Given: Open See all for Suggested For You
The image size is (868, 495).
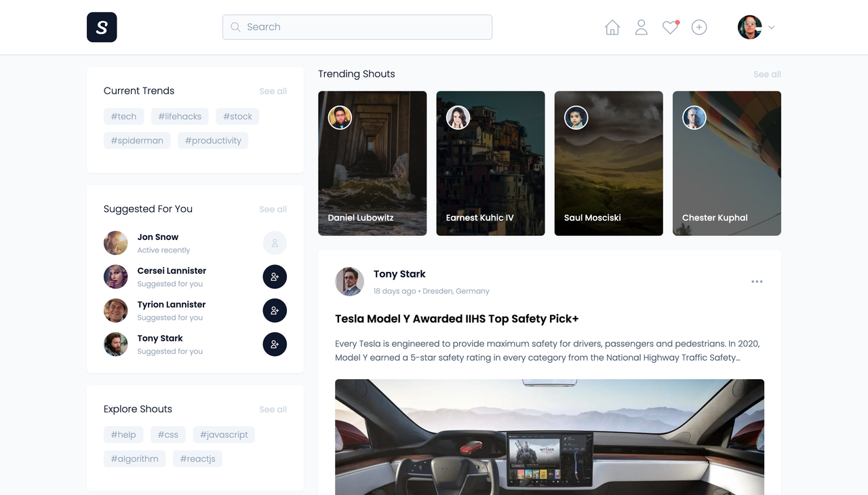Looking at the screenshot, I should click(273, 209).
